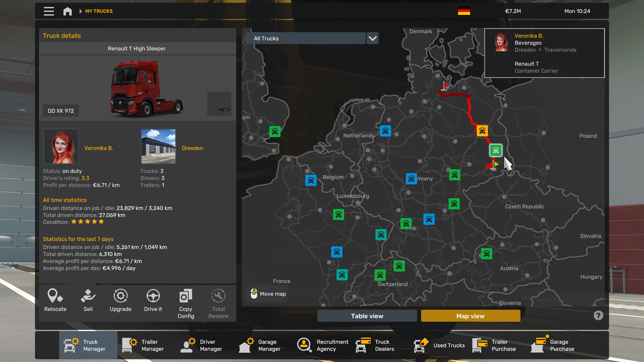644x362 pixels.
Task: Open the Recruitment Agency
Action: (322, 345)
